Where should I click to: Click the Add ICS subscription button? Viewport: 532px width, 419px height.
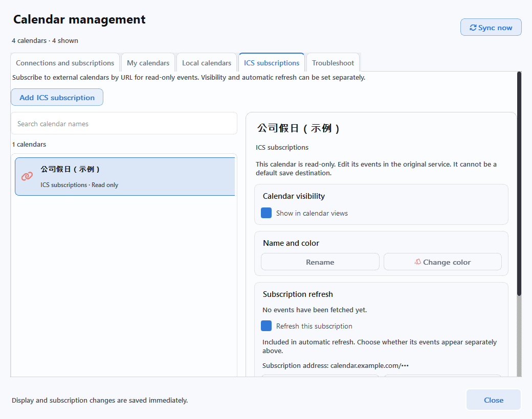click(57, 97)
